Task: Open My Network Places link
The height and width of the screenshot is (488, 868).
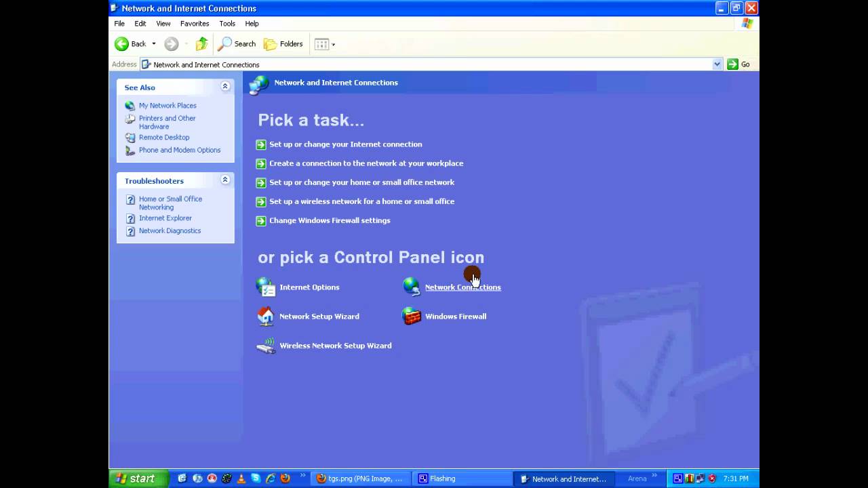Action: tap(167, 106)
